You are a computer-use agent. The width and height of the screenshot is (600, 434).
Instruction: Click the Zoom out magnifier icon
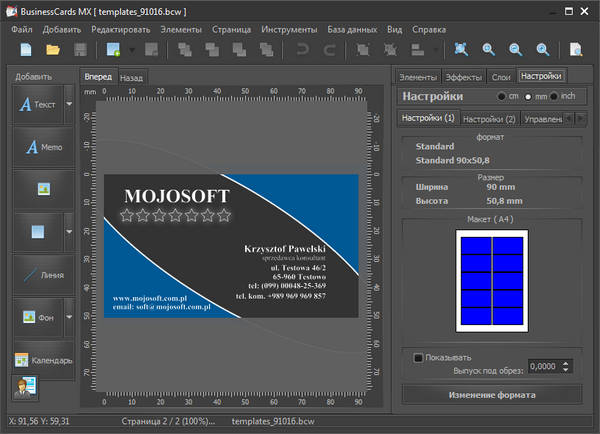click(x=515, y=50)
